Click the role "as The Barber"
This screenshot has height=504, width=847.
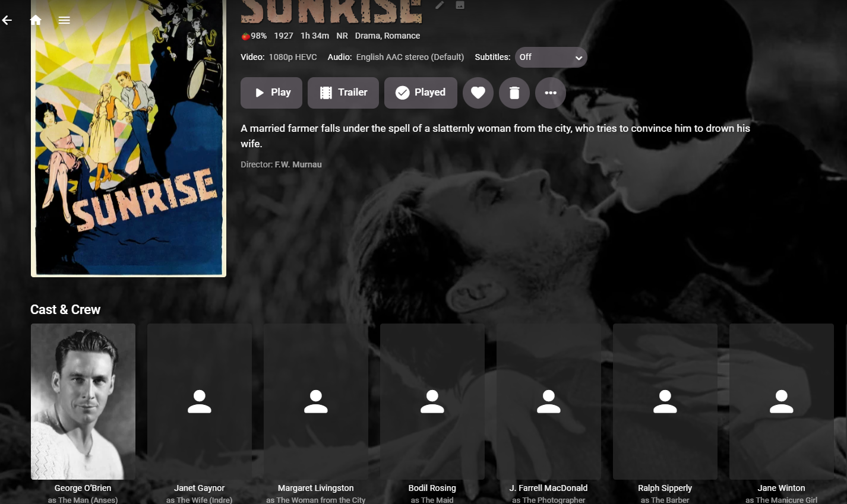click(x=665, y=500)
